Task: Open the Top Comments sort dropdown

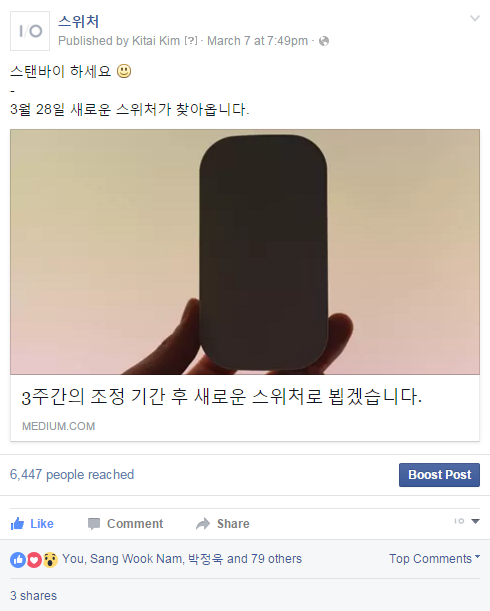Action: [434, 559]
